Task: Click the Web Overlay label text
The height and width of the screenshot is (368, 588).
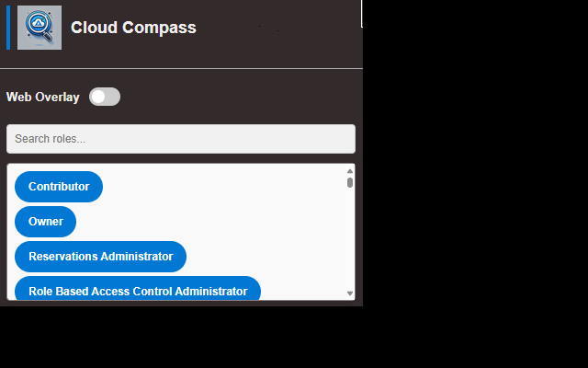Action: pos(43,97)
